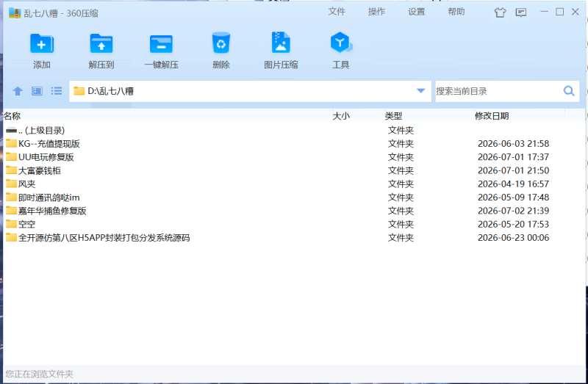Click the date 2026-06-23 00:06
This screenshot has width=588, height=384.
coord(513,237)
